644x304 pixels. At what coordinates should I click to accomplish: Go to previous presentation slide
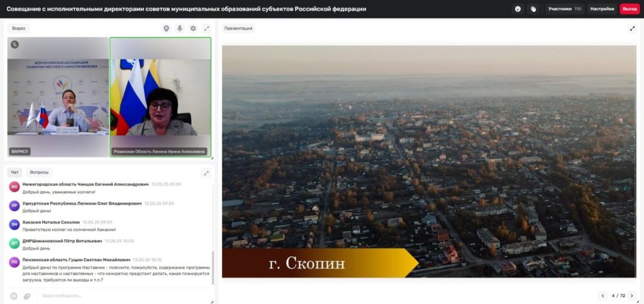[x=603, y=295]
